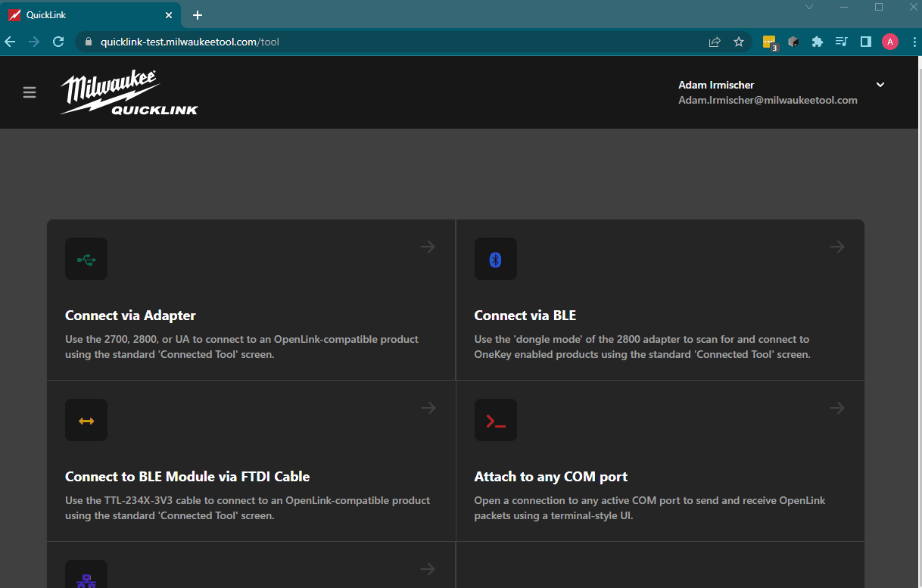This screenshot has height=588, width=922.
Task: Expand the Adam Irmischer account dropdown chevron
Action: coord(880,85)
